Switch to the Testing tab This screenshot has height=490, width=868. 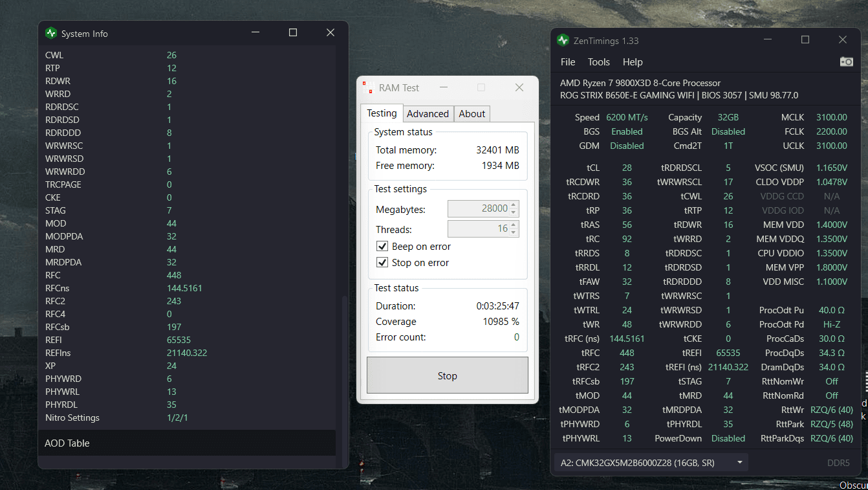click(x=382, y=113)
